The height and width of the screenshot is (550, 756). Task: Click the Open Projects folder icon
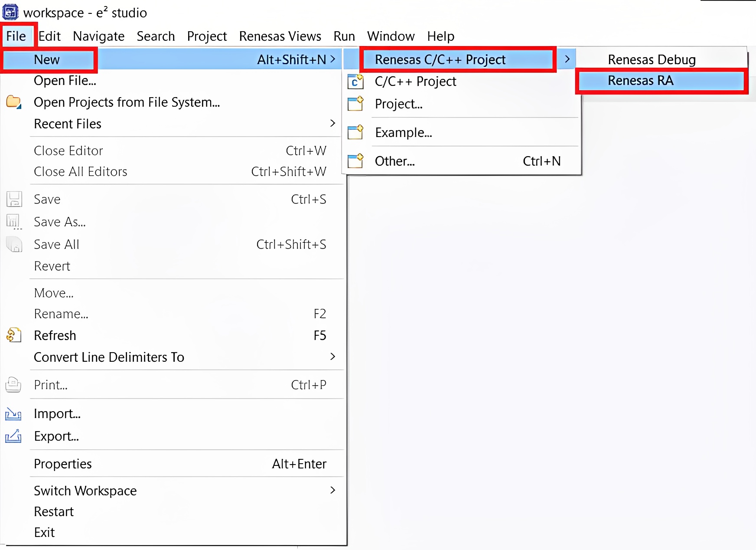(x=14, y=102)
